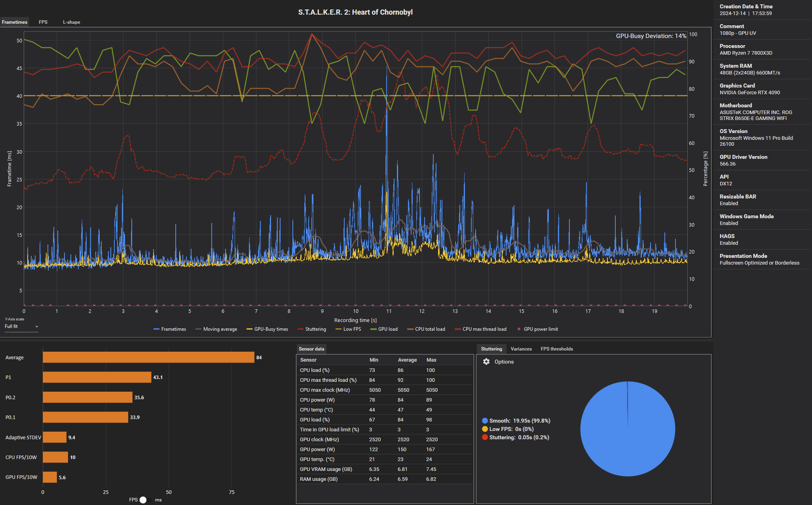Click the Smooth blue legend dot
812x505 pixels.
coord(485,421)
